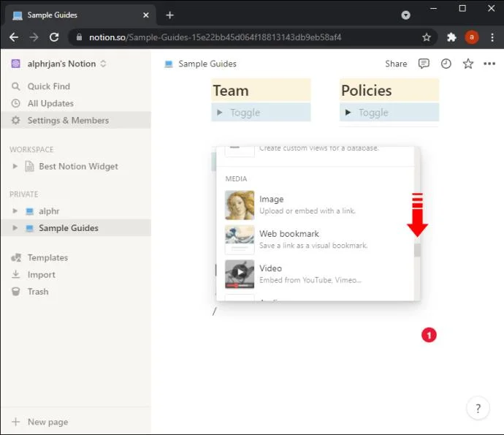
Task: Click the block menu scrollbar thumb
Action: (x=417, y=250)
